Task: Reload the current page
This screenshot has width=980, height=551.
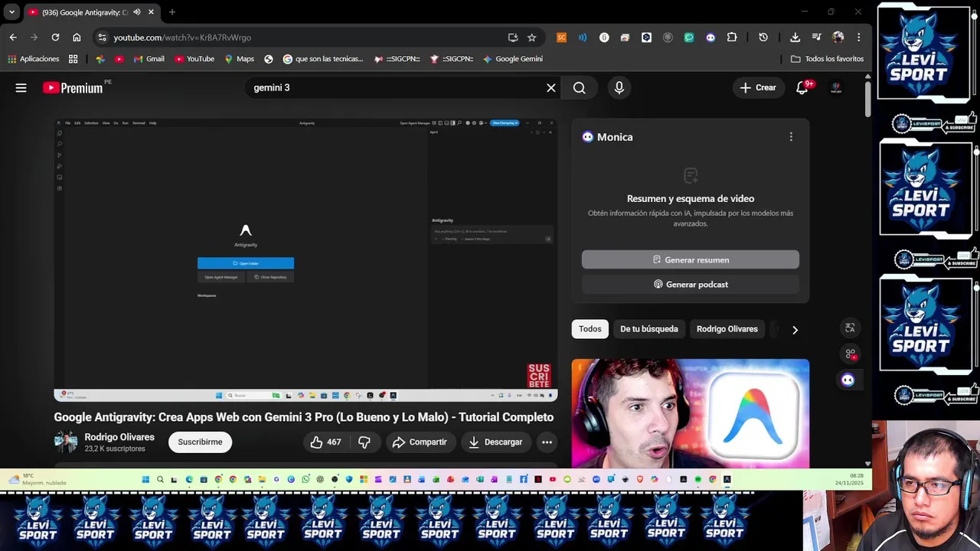Action: 55,37
